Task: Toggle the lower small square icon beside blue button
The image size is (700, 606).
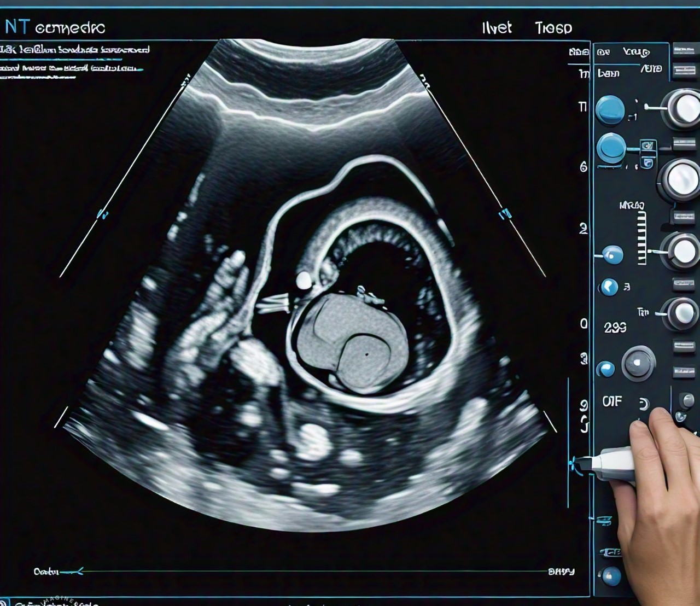Action: [648, 163]
